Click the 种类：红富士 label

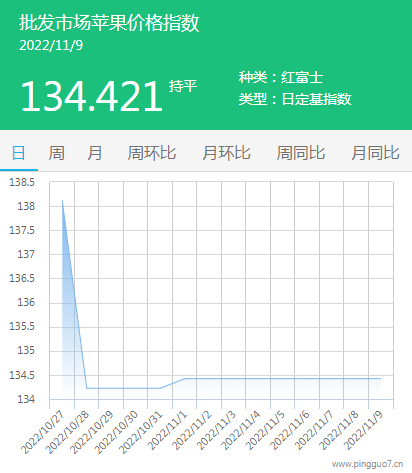click(281, 77)
